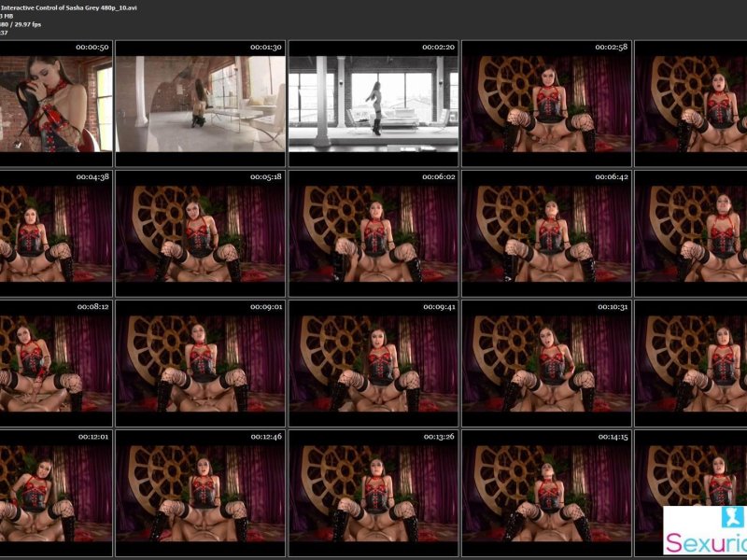Select the frame at 00:01:30
This screenshot has height=560, width=747.
[x=200, y=103]
